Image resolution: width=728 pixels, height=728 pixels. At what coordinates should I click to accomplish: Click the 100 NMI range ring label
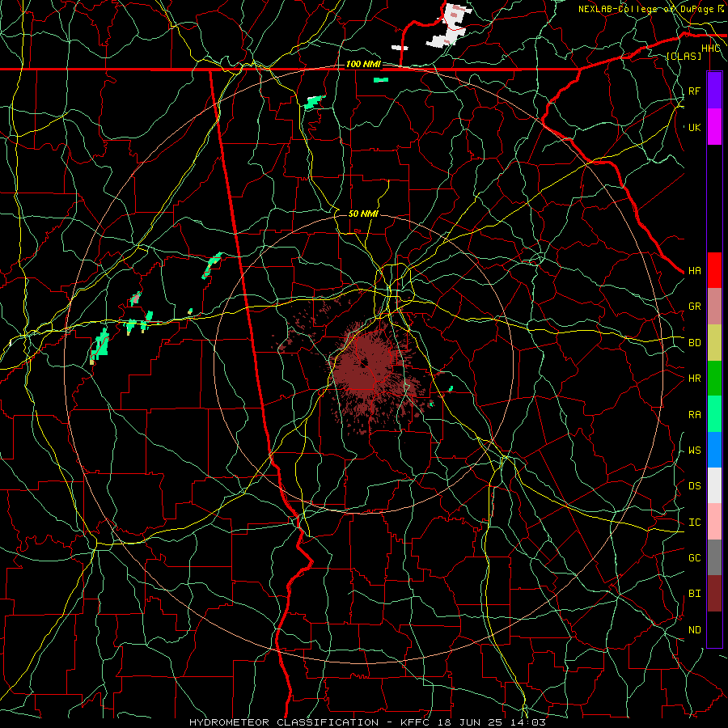click(363, 64)
